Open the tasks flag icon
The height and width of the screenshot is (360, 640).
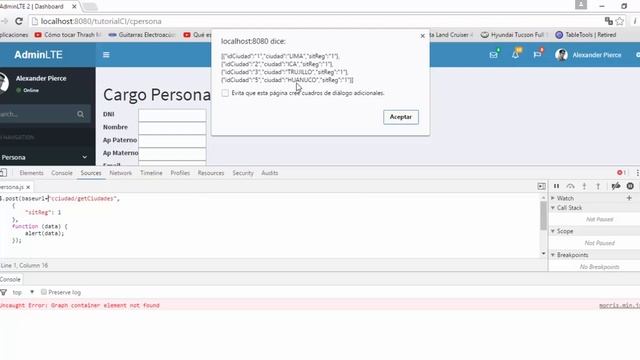point(537,54)
